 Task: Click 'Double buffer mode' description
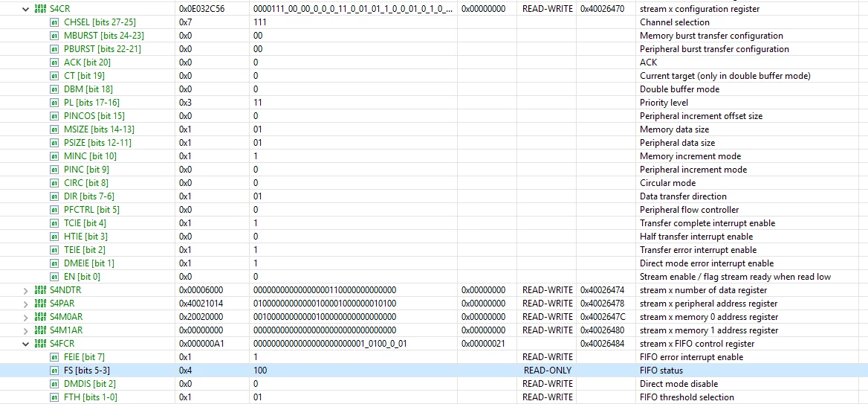pos(679,89)
